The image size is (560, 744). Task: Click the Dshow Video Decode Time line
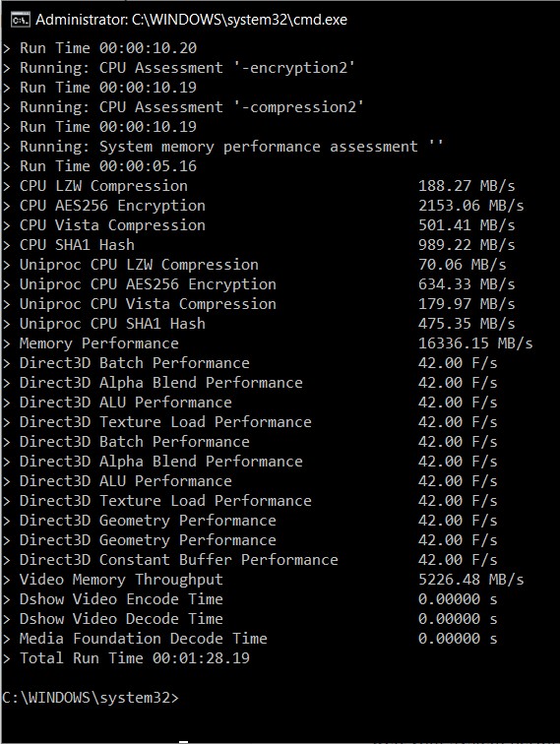[250, 619]
